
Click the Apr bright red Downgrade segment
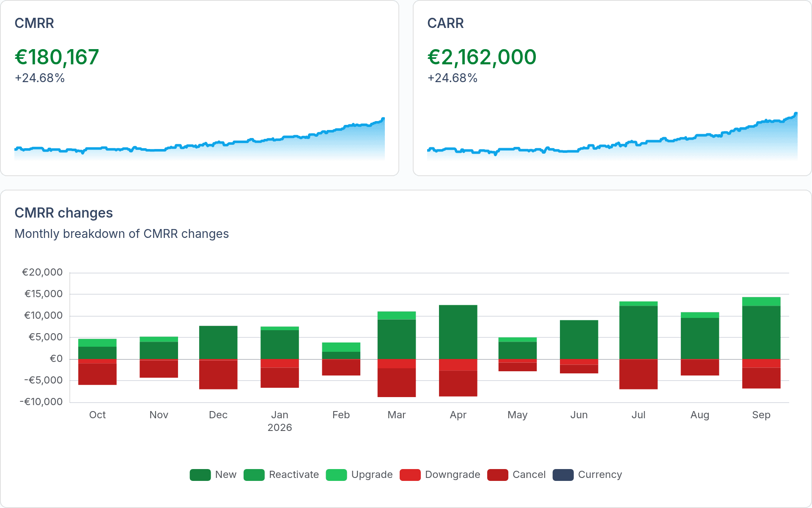pos(458,365)
